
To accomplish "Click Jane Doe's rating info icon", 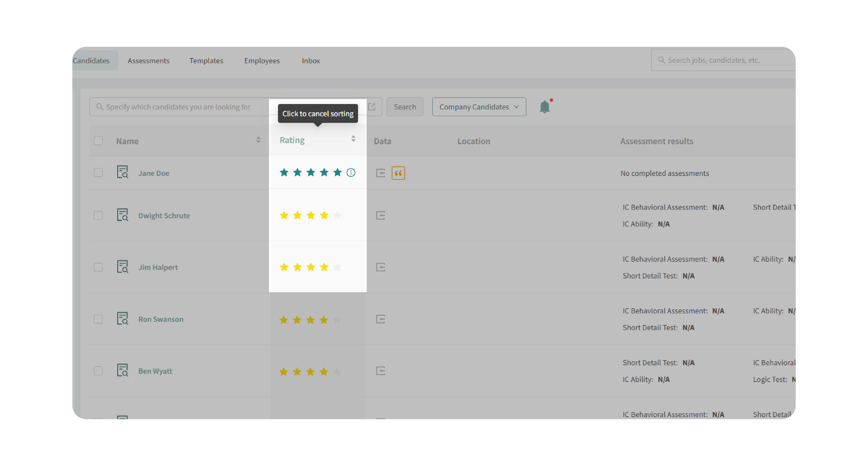I will pos(351,173).
